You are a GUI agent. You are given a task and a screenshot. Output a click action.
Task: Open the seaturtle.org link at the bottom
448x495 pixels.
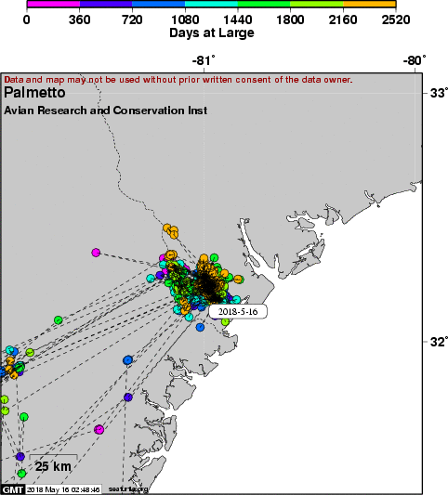pos(128,489)
